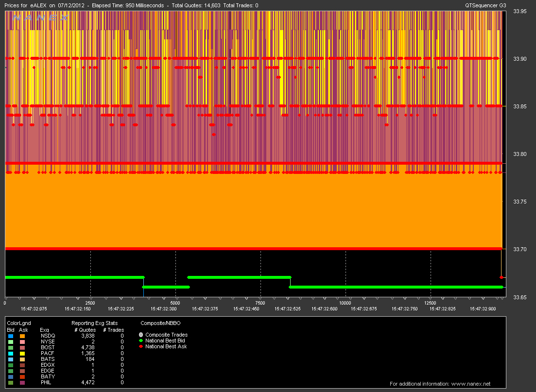Click the '1,365' PACF quotes value

coord(88,353)
